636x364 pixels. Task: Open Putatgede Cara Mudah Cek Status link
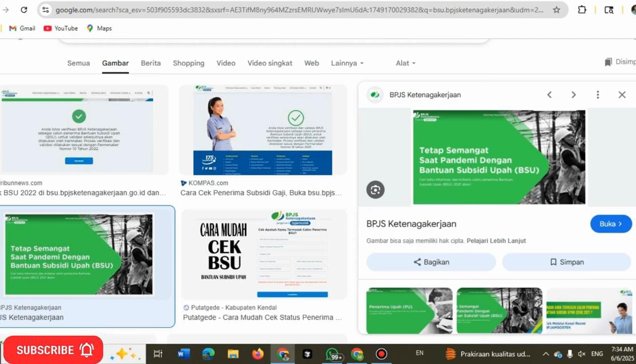[x=262, y=317]
